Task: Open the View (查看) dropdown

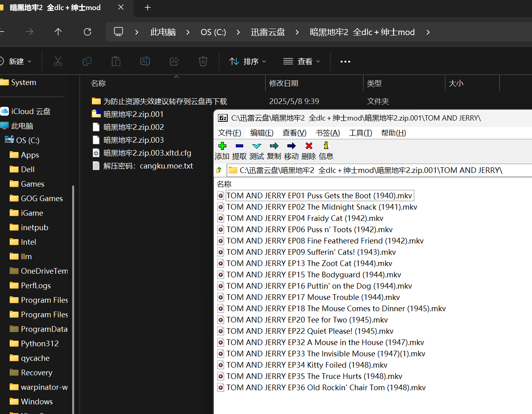Action: tap(301, 61)
